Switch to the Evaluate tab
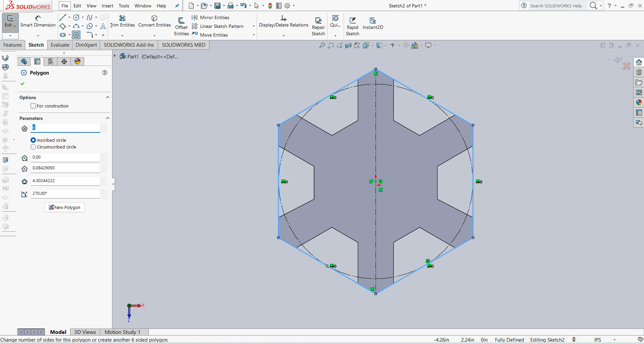This screenshot has height=344, width=644. pyautogui.click(x=60, y=45)
